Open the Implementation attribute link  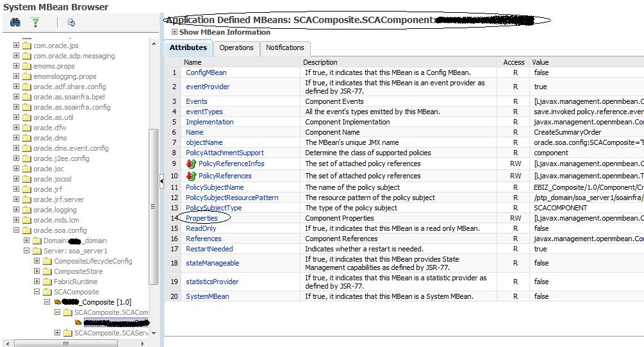coord(210,122)
